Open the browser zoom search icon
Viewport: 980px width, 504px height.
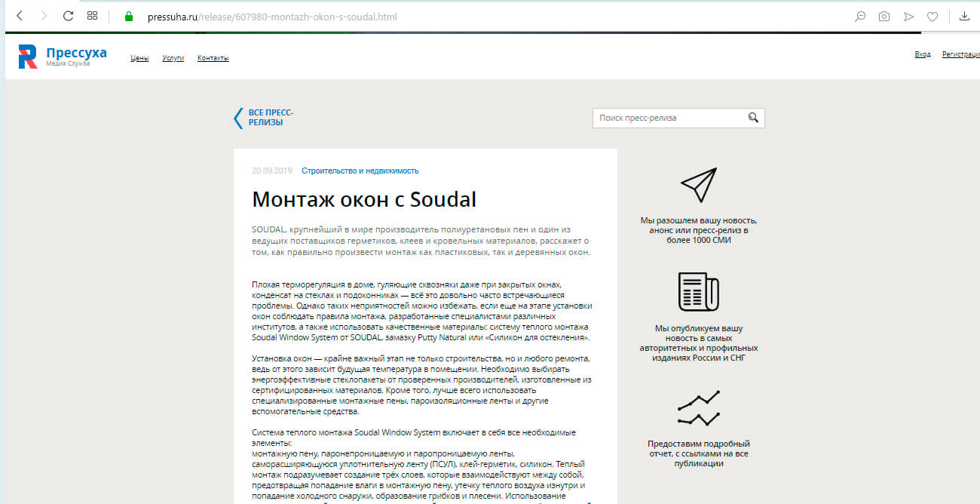(859, 16)
